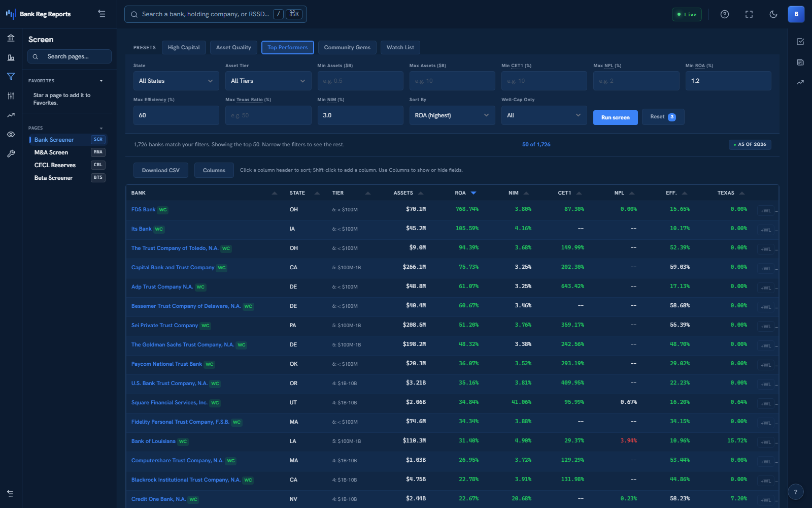Image resolution: width=812 pixels, height=508 pixels.
Task: Click the Run screen button
Action: click(615, 117)
